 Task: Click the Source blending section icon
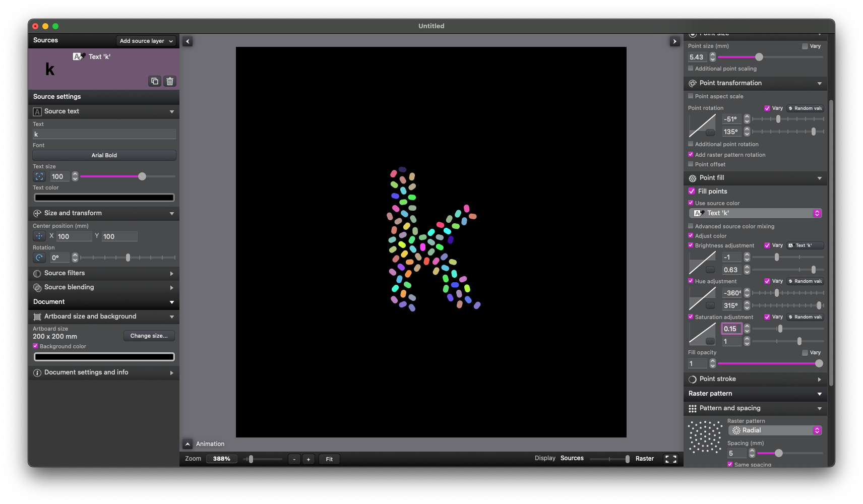click(37, 288)
